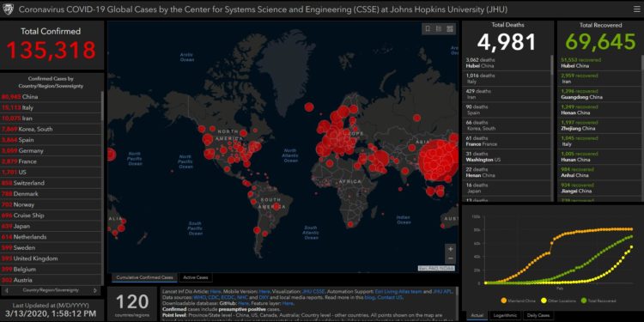The image size is (644, 322).
Task: Open the Daily Cases chart tab
Action: pos(538,315)
